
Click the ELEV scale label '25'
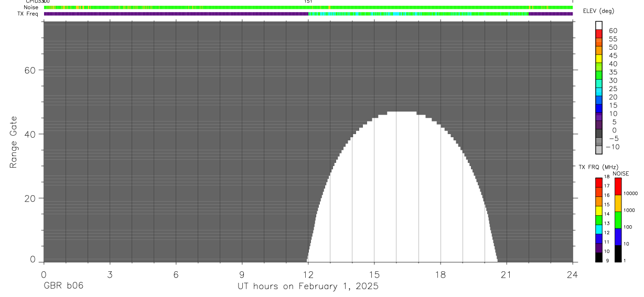613,89
